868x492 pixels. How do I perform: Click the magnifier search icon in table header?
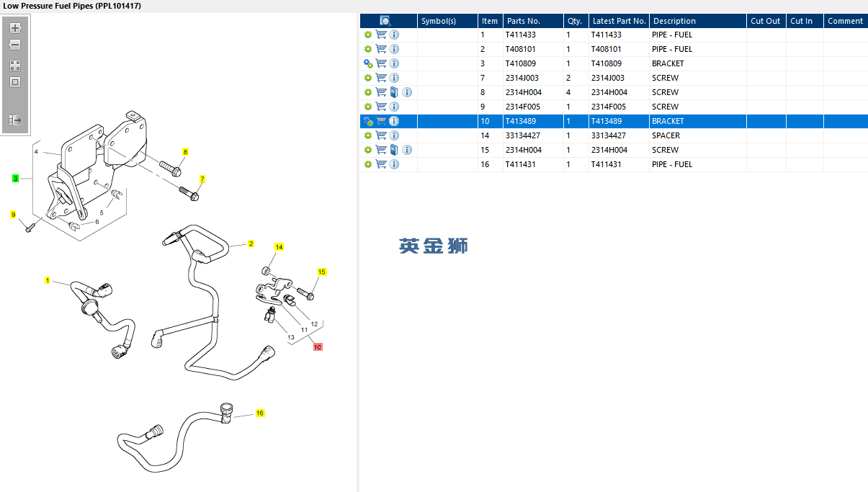385,21
